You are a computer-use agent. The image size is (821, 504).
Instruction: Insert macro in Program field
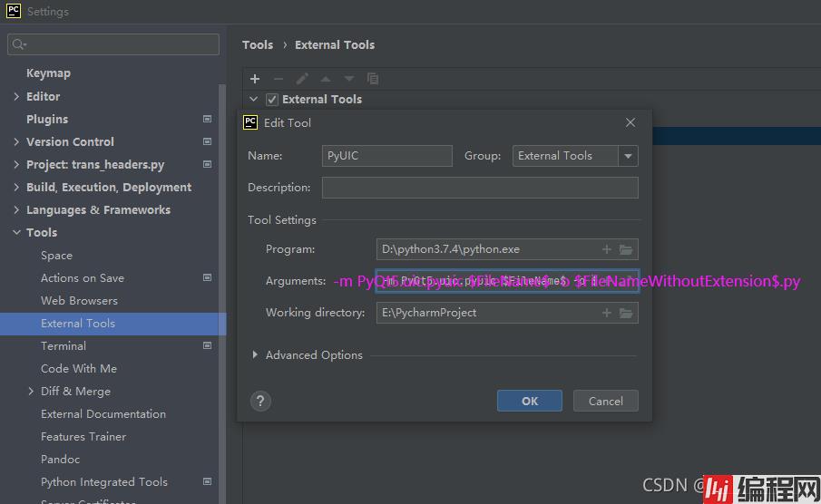click(607, 249)
